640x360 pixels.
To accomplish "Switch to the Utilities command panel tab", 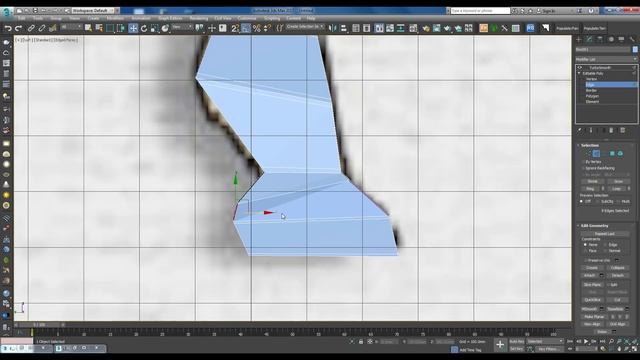I will click(632, 39).
